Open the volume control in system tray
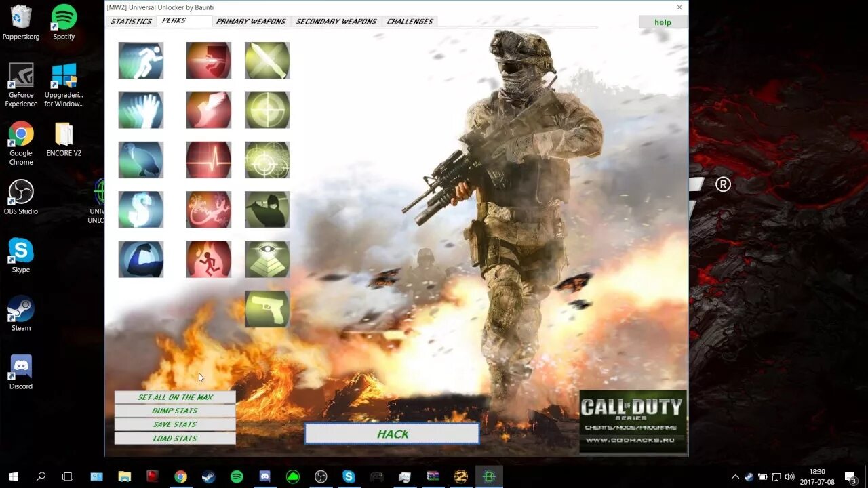This screenshot has width=868, height=488. pos(790,476)
